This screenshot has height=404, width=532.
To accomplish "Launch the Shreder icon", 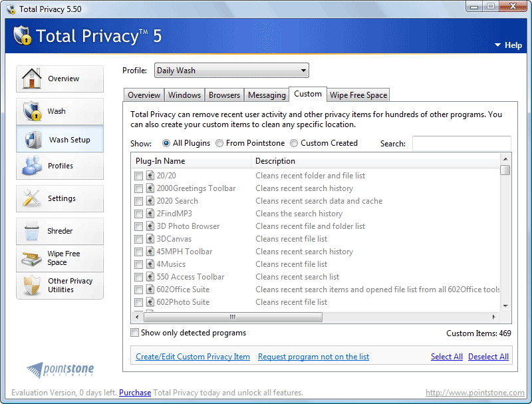I will [31, 230].
